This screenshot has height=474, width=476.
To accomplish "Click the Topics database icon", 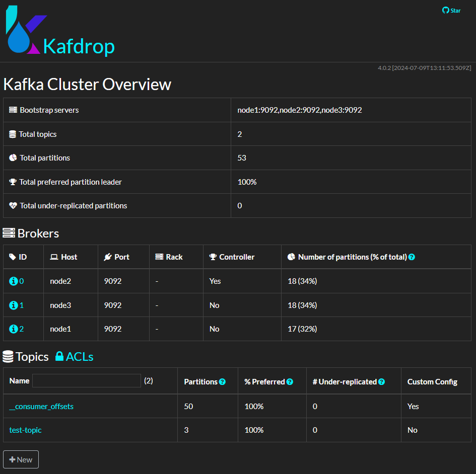I will click(8, 357).
